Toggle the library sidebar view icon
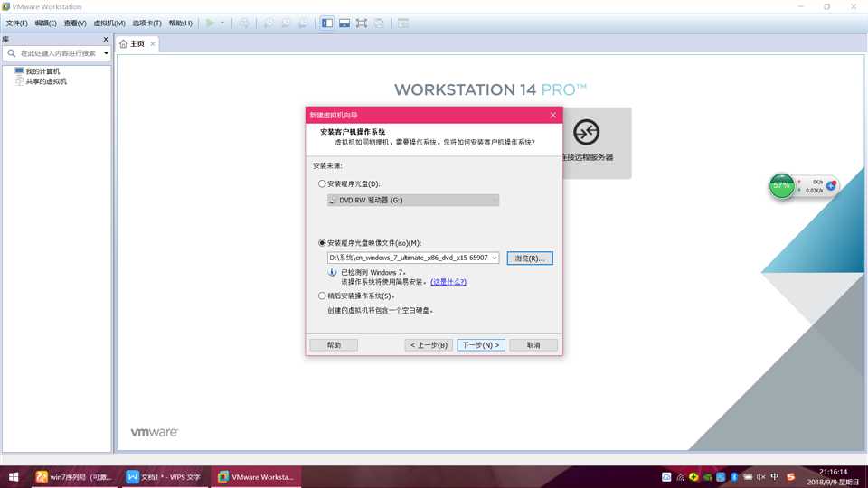This screenshot has height=488, width=868. click(327, 23)
